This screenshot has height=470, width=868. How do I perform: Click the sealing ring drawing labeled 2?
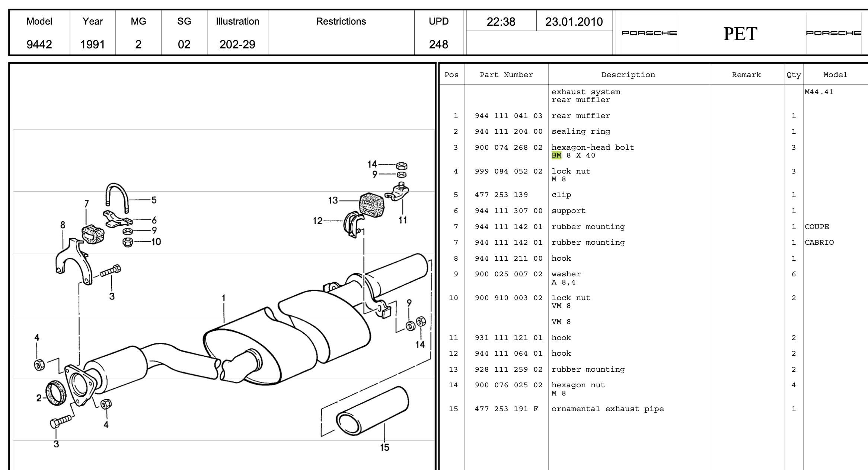click(56, 393)
